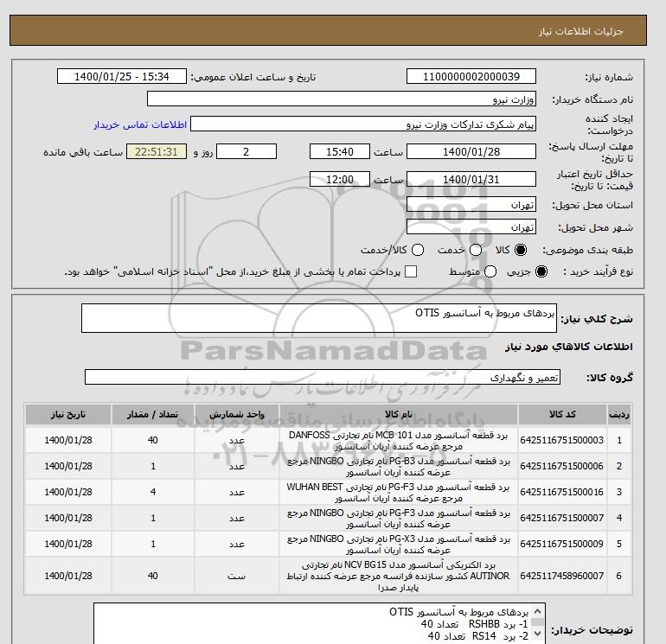The height and width of the screenshot is (644, 666).
Task: Click item code 6425116751500006
Action: 561,466
